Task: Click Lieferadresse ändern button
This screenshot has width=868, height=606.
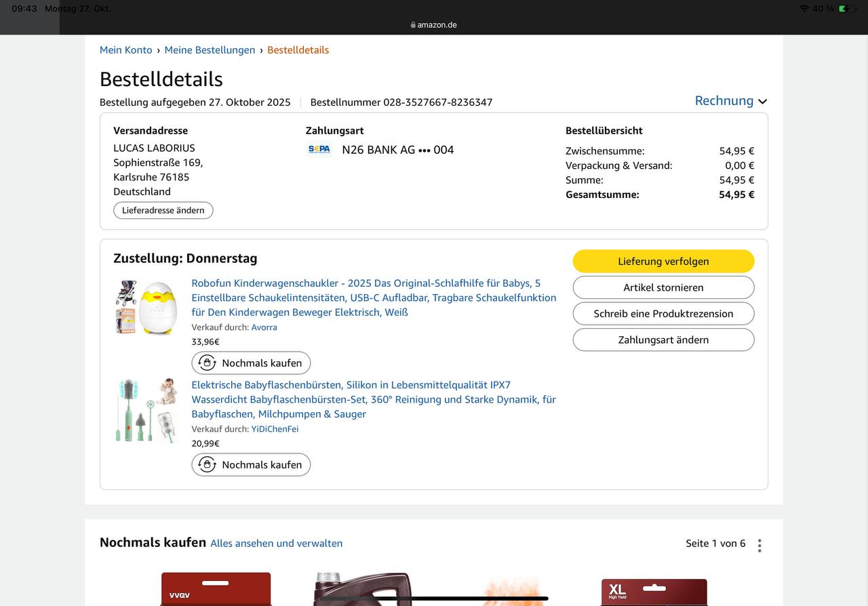Action: click(163, 211)
